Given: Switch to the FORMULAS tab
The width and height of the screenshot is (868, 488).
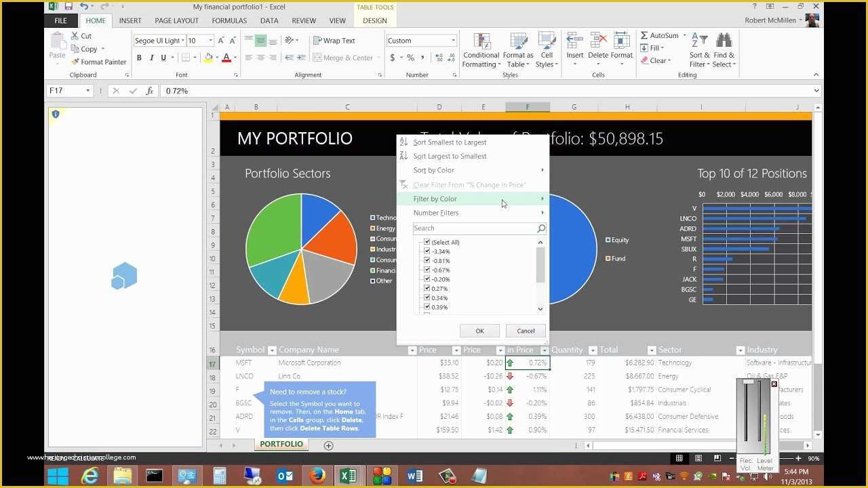Looking at the screenshot, I should (229, 21).
